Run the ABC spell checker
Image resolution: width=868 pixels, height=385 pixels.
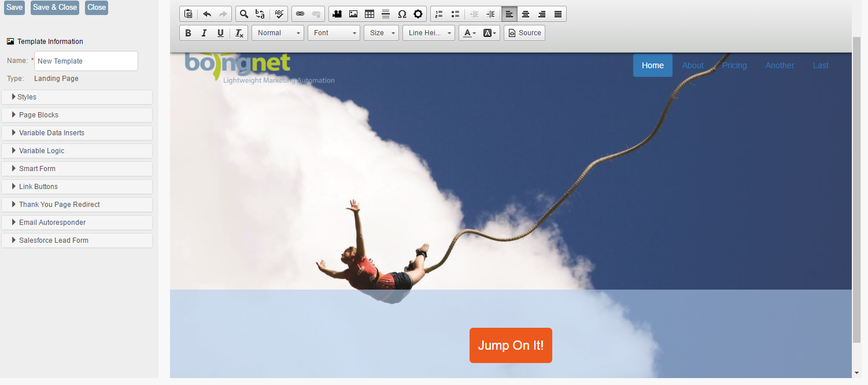point(279,14)
